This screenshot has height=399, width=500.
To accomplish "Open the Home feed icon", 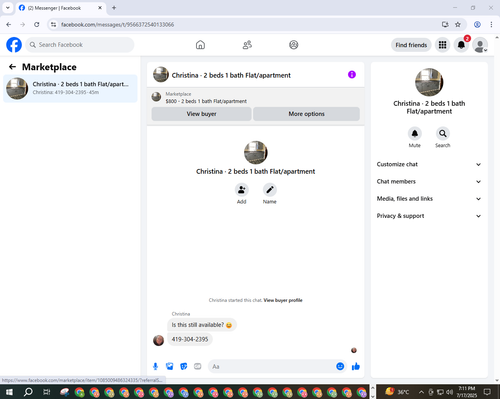I will coord(200,45).
